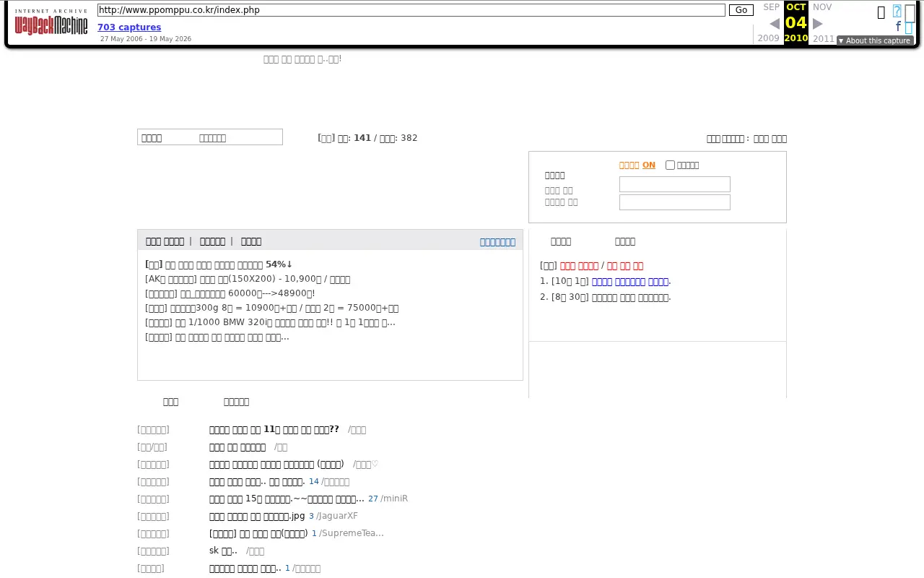Open the post starting with sk
The height and width of the screenshot is (578, 924).
tap(223, 551)
